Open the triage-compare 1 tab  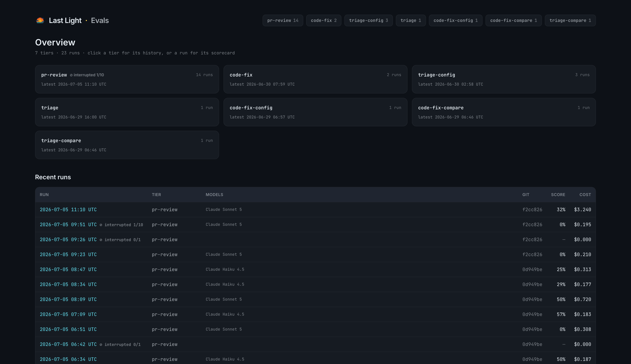point(570,20)
